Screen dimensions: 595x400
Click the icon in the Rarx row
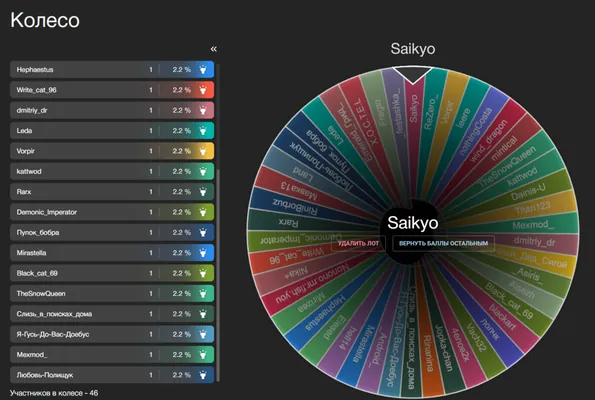tap(203, 192)
